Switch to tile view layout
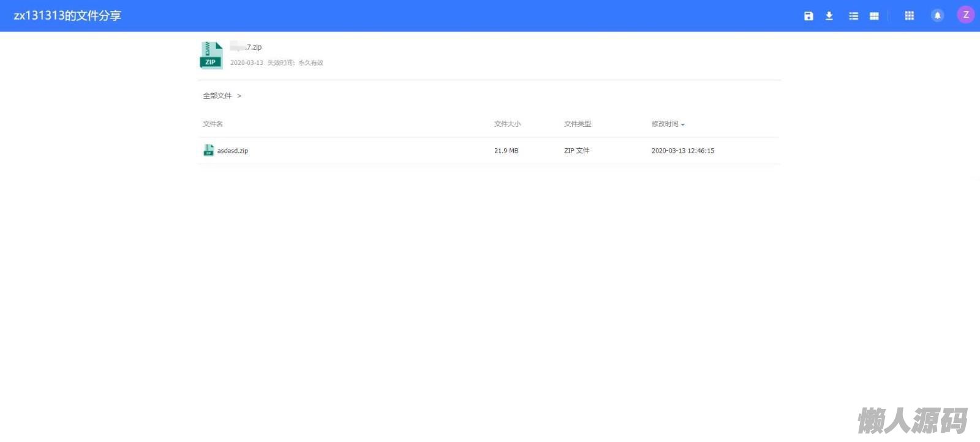 (x=874, y=16)
